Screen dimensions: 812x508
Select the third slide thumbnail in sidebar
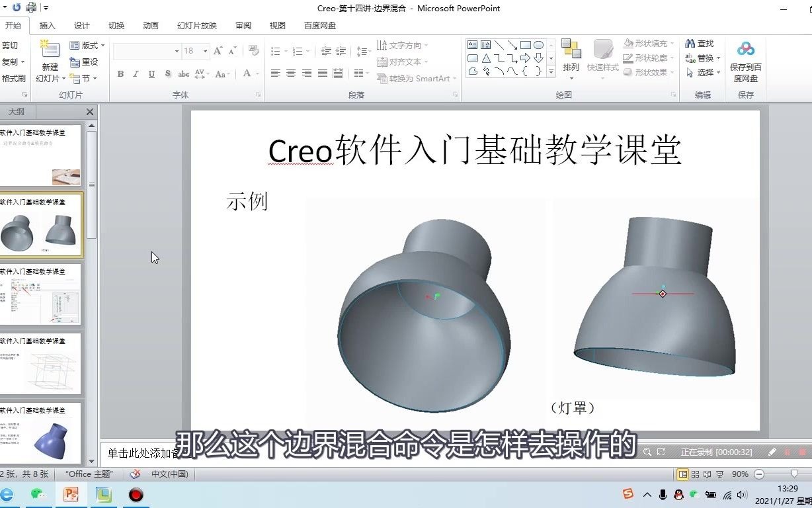coord(42,296)
